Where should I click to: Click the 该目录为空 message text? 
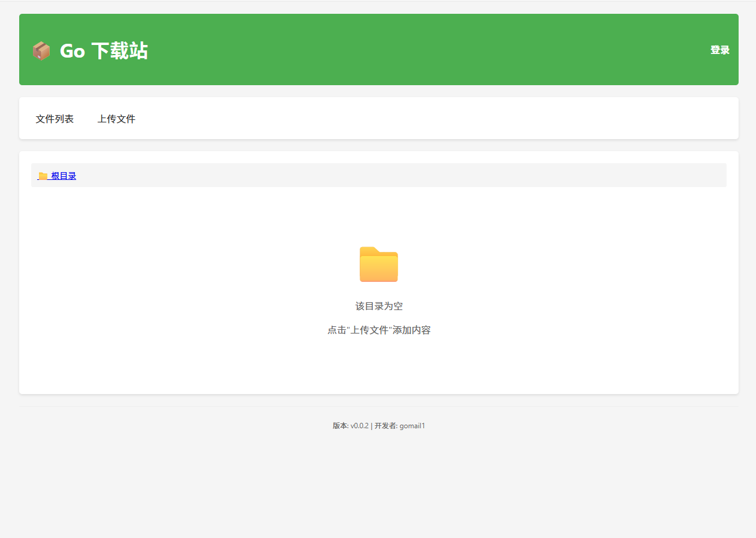(x=379, y=306)
